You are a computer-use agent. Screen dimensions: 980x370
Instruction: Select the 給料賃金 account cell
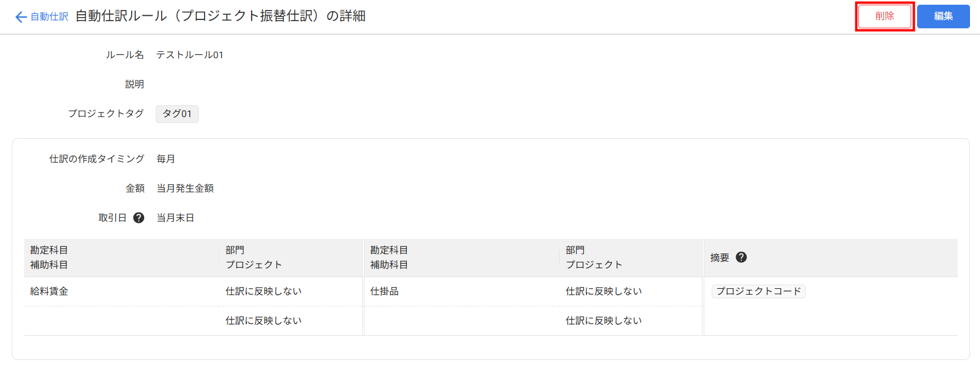[x=49, y=291]
